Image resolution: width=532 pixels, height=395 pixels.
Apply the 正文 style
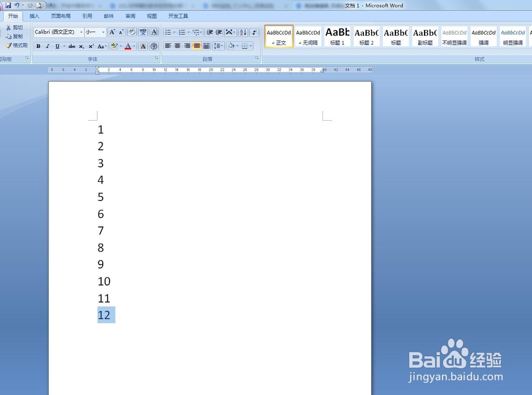point(279,36)
